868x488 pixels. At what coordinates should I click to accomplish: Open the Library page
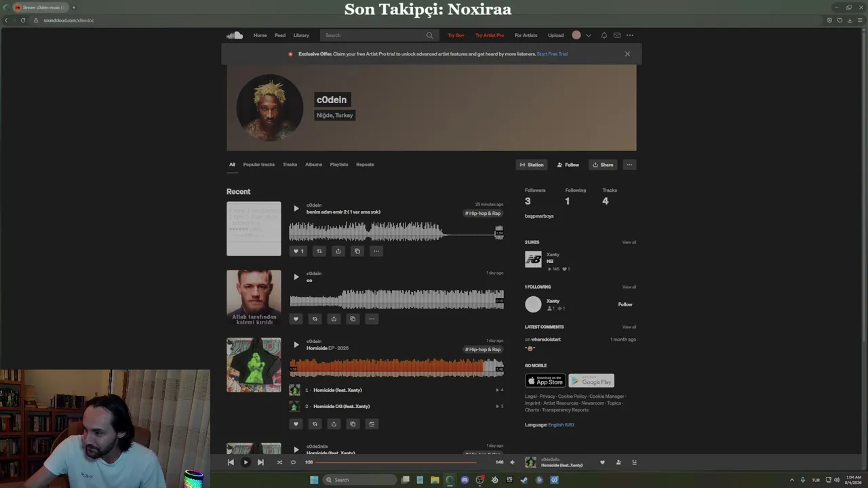click(x=301, y=35)
